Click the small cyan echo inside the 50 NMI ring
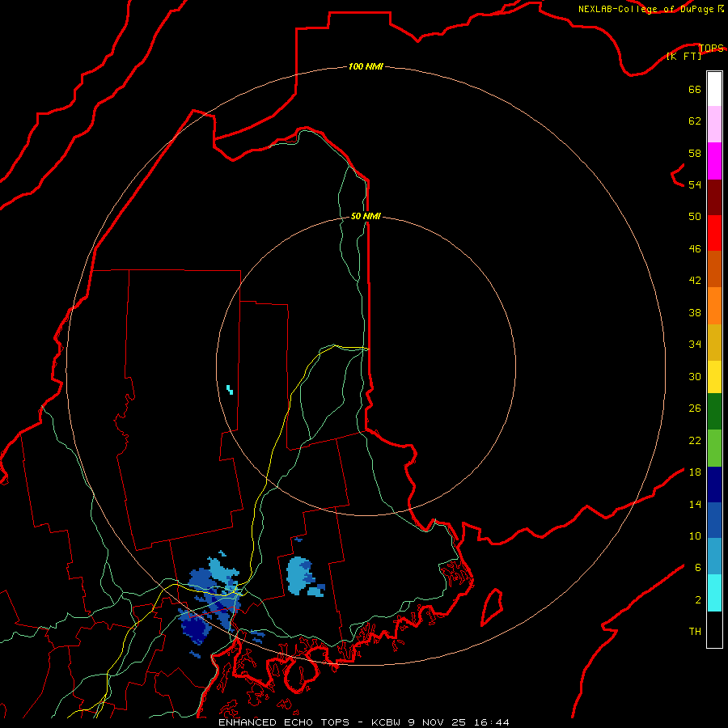 (230, 390)
